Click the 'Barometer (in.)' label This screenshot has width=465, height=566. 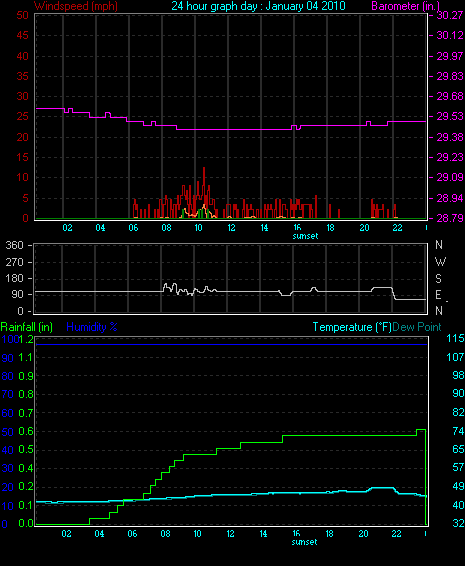pyautogui.click(x=406, y=6)
